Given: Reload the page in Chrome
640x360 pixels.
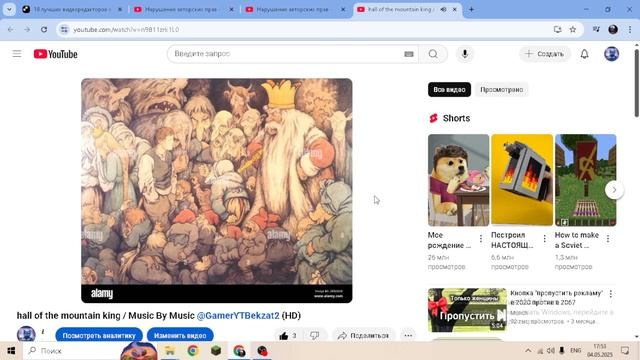Looking at the screenshot, I should click(44, 29).
